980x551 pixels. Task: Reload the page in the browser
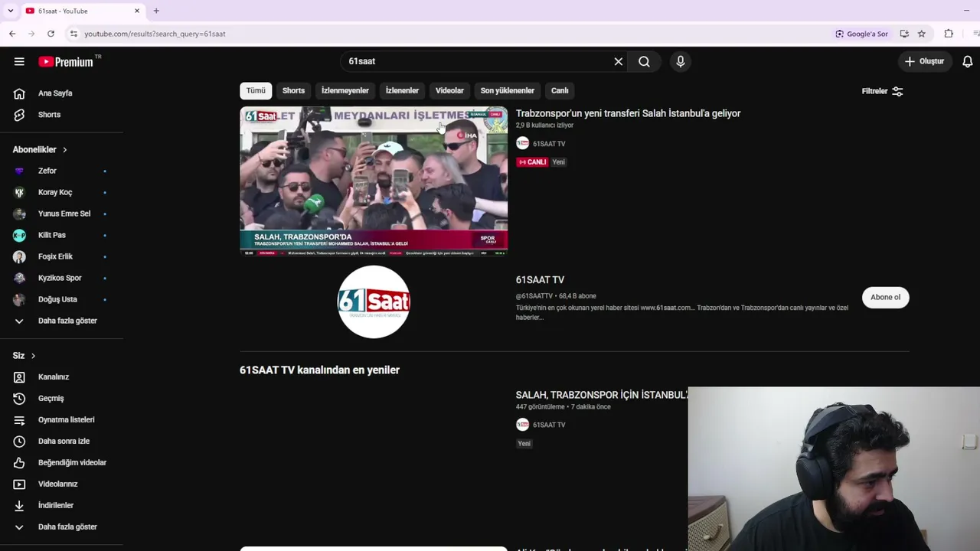tap(51, 34)
